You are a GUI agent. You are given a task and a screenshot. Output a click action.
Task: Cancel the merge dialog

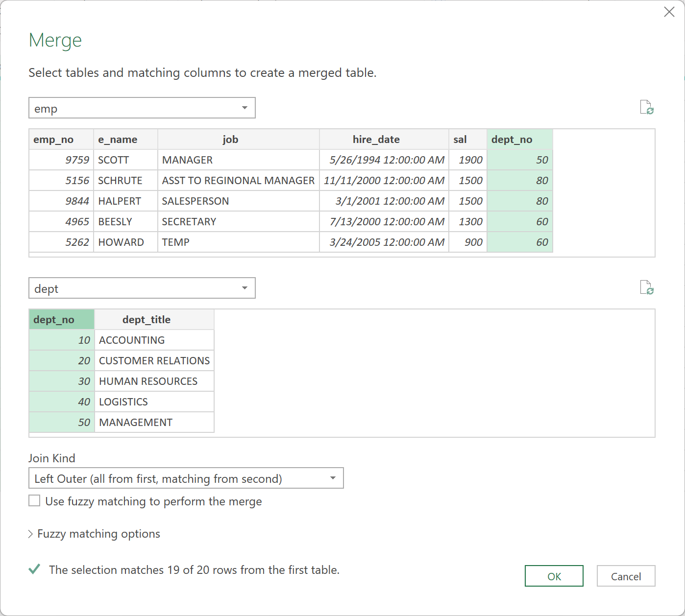pos(626,576)
